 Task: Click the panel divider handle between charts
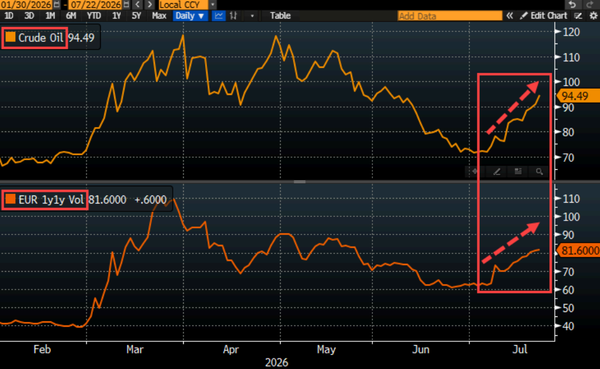300,181
